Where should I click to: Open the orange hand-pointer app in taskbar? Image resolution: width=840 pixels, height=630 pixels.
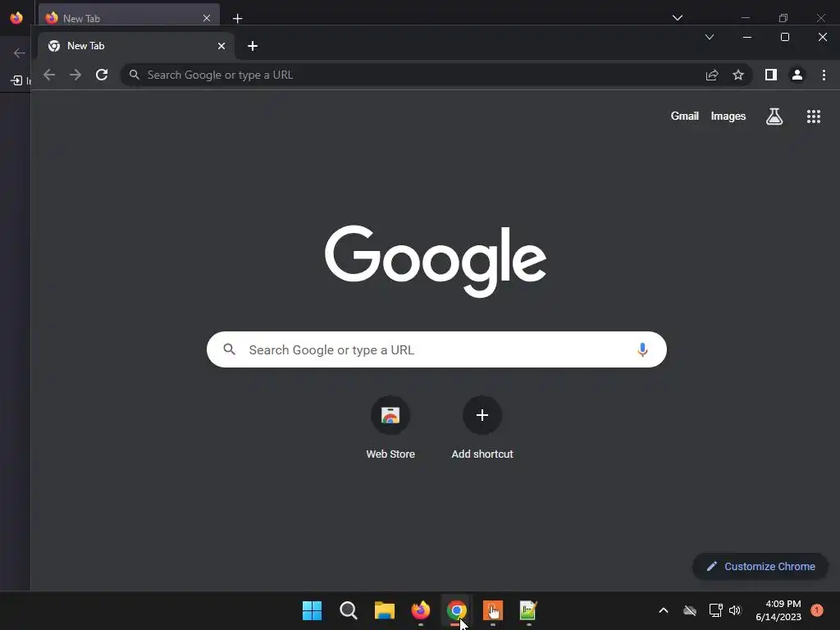coord(493,610)
